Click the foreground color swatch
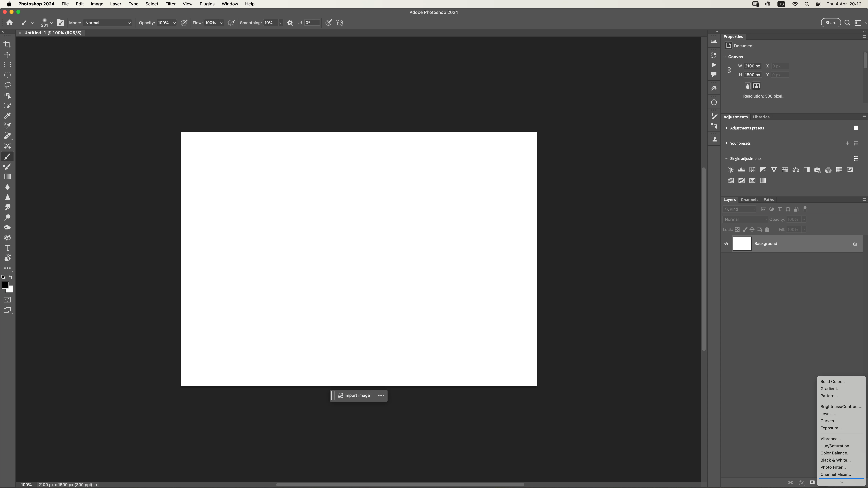 [5, 285]
